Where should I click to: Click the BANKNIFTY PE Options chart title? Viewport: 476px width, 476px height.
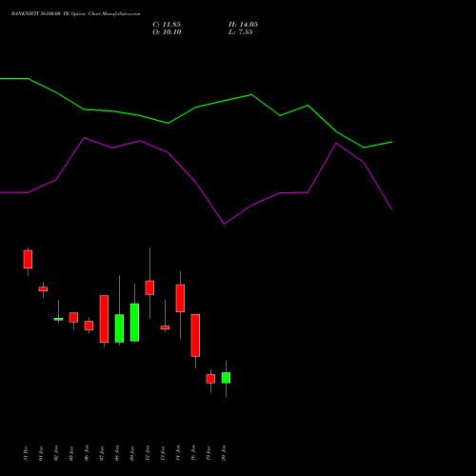coord(75,14)
